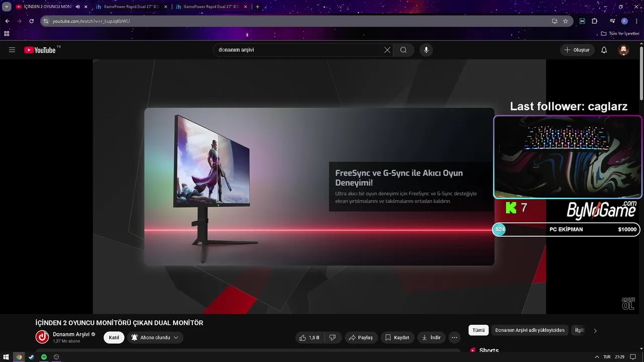Open the Windows Start menu
The width and height of the screenshot is (644, 362).
tap(6, 357)
